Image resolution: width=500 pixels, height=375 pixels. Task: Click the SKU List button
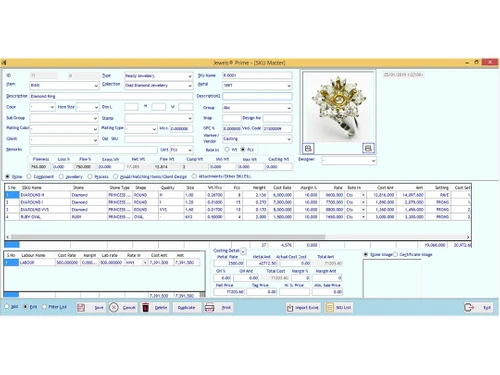pyautogui.click(x=338, y=307)
